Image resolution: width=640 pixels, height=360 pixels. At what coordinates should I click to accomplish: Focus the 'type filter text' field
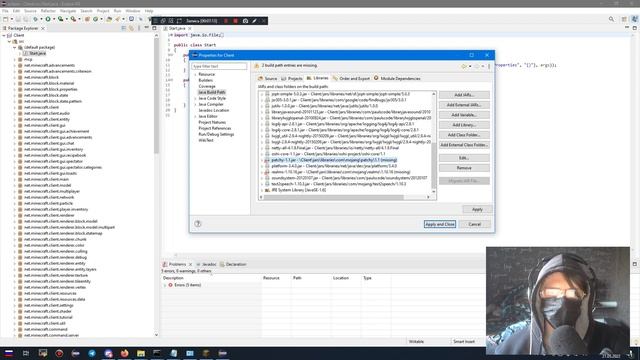pyautogui.click(x=219, y=66)
